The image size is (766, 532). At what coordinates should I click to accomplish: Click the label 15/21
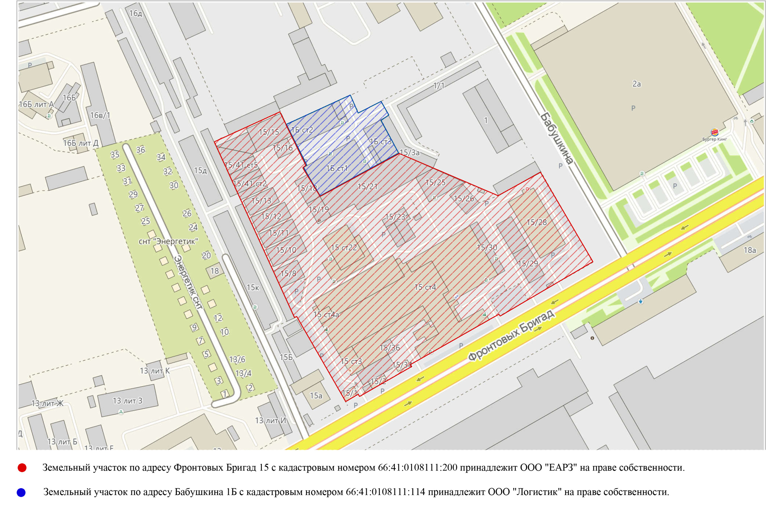pyautogui.click(x=367, y=186)
